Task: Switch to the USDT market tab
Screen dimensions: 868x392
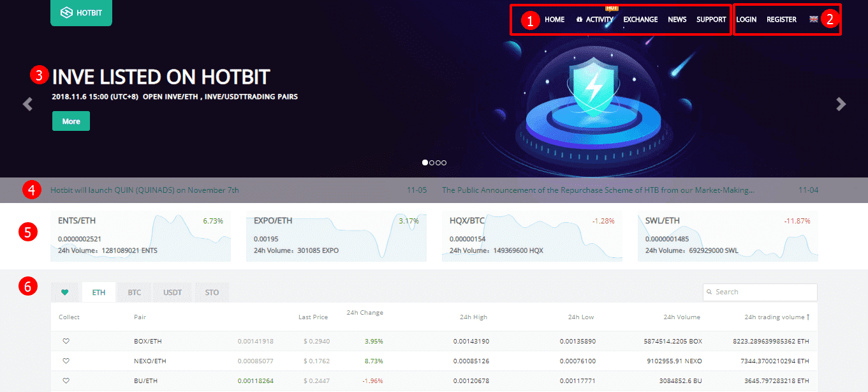Action: (x=173, y=292)
